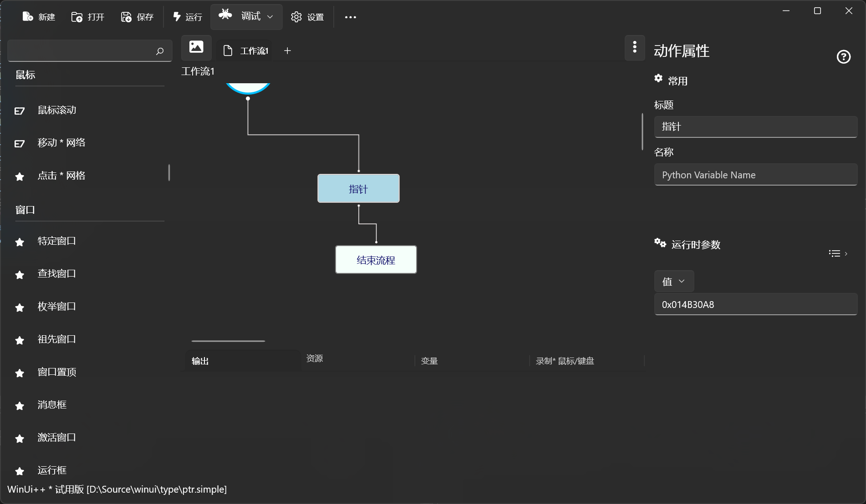866x504 pixels.
Task: Switch to the 变量 tab
Action: click(x=429, y=361)
